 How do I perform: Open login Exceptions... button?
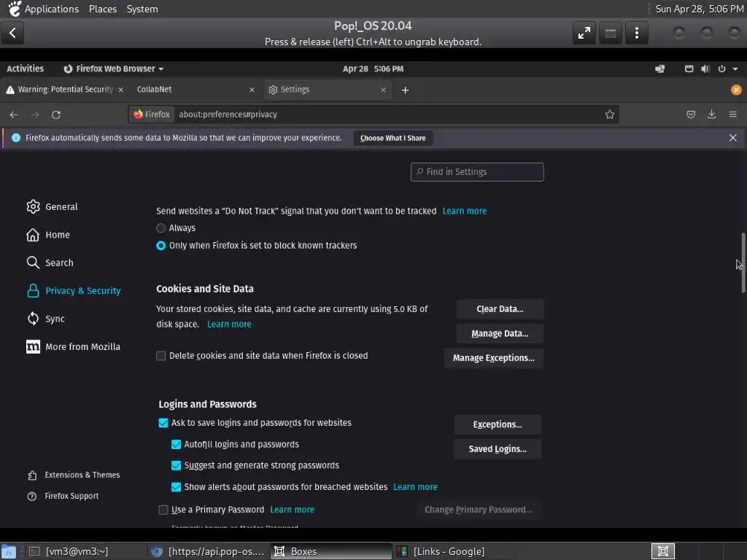(x=498, y=424)
